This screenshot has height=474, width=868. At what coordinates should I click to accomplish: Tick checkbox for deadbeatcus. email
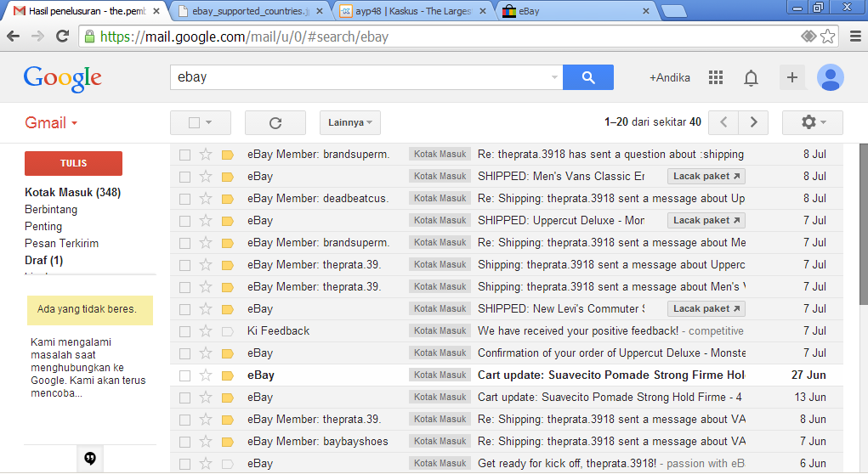pos(184,199)
